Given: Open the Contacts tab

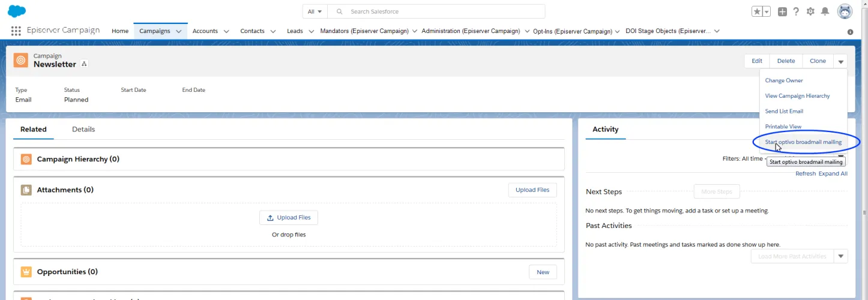Looking at the screenshot, I should [252, 31].
